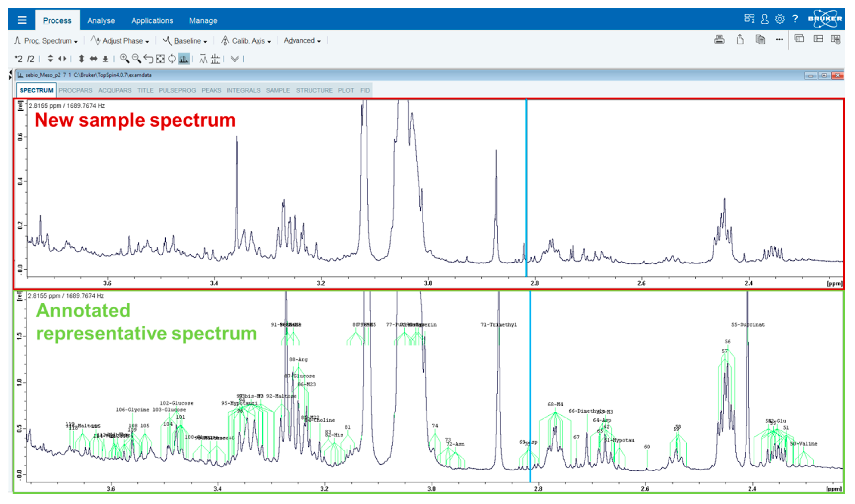Expand the Adjust Phase dropdown

coord(120,41)
